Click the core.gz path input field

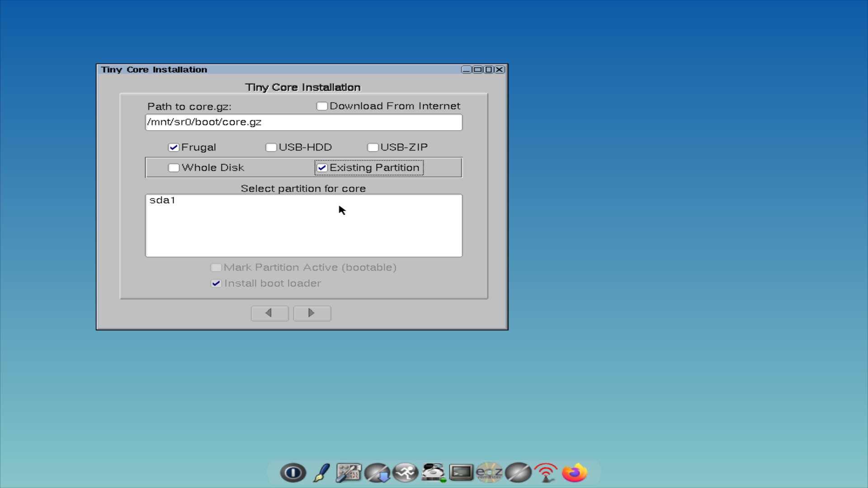(x=303, y=122)
